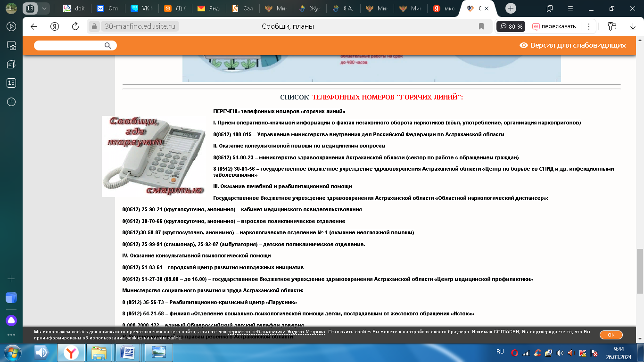Expand the tab group dropdown arrow next to 13

(44, 8)
